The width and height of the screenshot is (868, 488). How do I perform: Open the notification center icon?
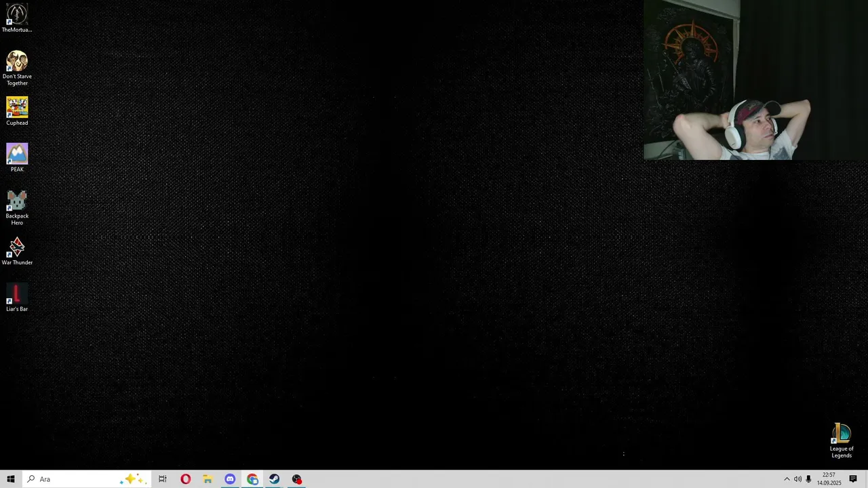pos(853,479)
